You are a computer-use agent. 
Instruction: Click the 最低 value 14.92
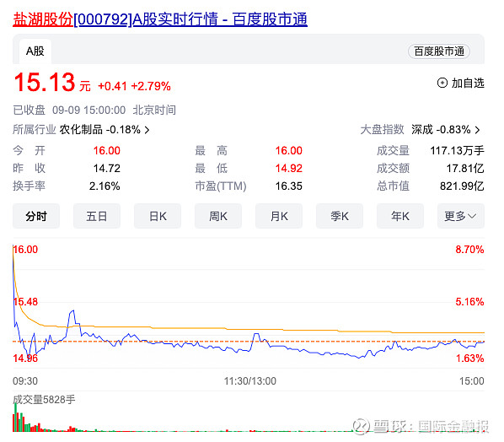[288, 168]
